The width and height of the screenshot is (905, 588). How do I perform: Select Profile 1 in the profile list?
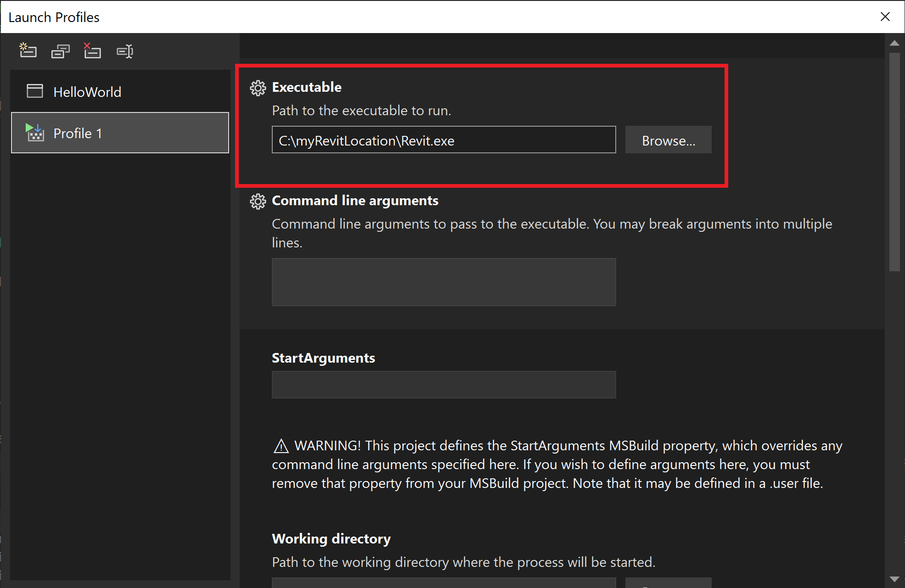120,133
